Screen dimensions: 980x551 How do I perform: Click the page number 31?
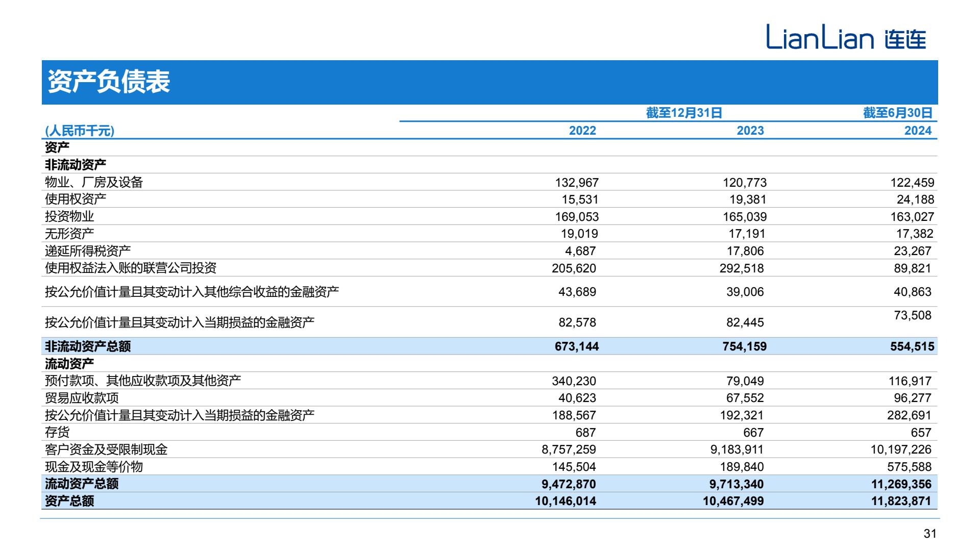coord(930,534)
